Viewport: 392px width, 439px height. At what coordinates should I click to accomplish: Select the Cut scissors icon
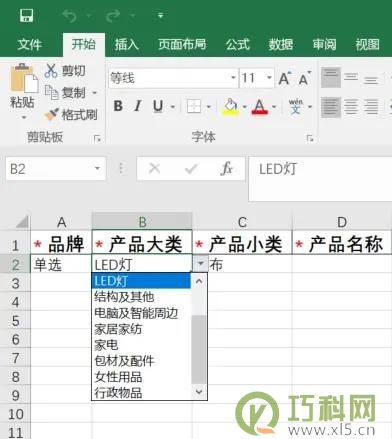(x=51, y=71)
